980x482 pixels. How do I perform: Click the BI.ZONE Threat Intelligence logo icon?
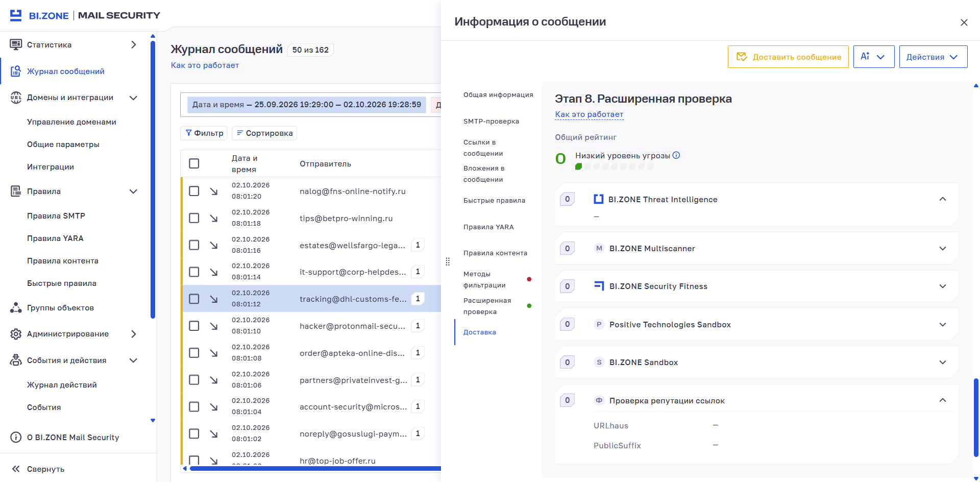tap(599, 199)
